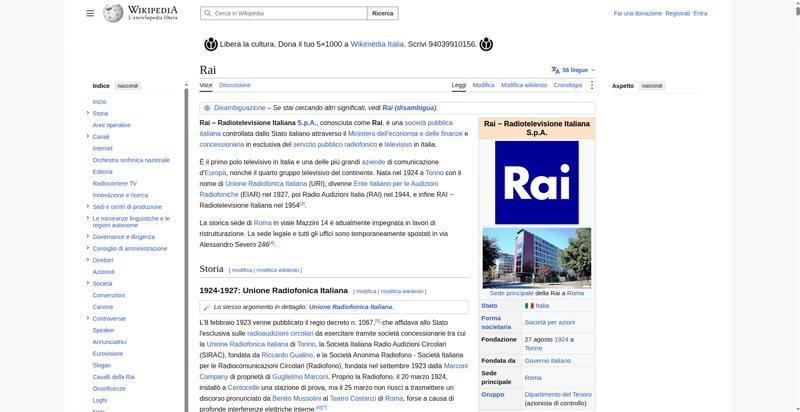
Task: Click the Fai una donazione link
Action: (x=637, y=14)
